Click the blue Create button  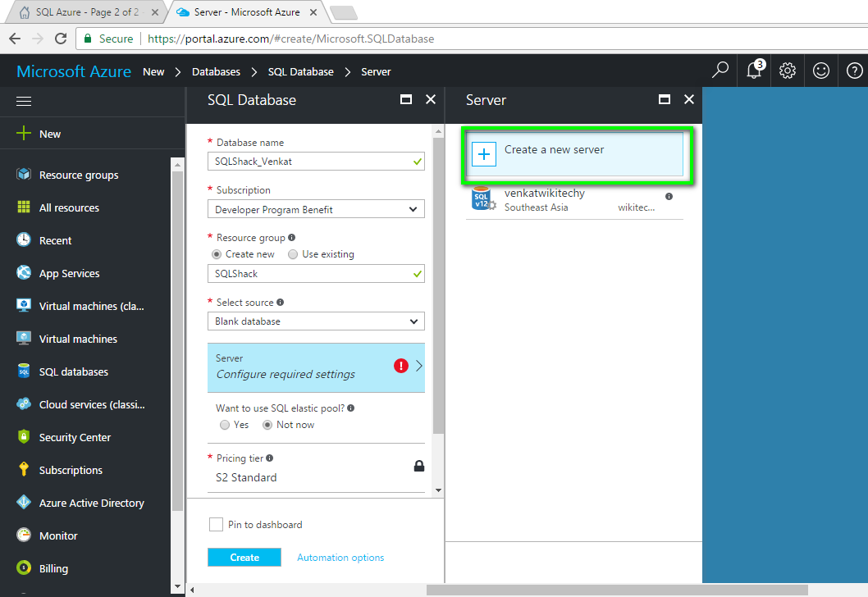244,557
